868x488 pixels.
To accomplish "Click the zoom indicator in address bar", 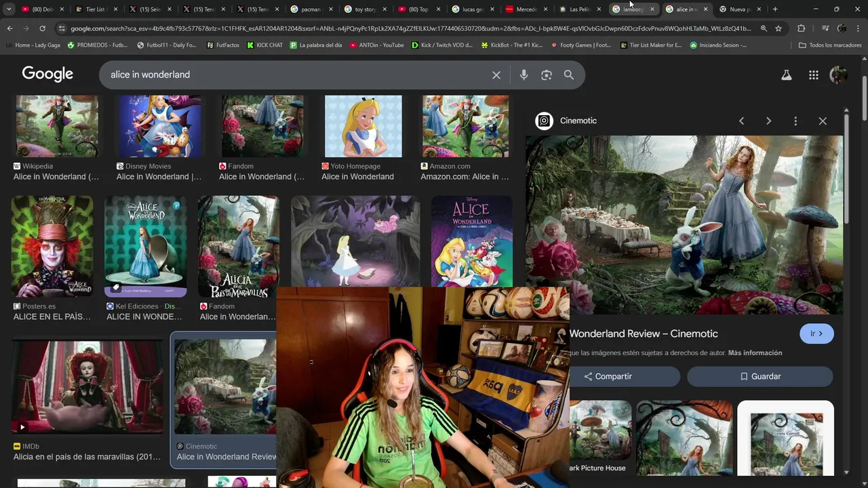I will point(764,28).
